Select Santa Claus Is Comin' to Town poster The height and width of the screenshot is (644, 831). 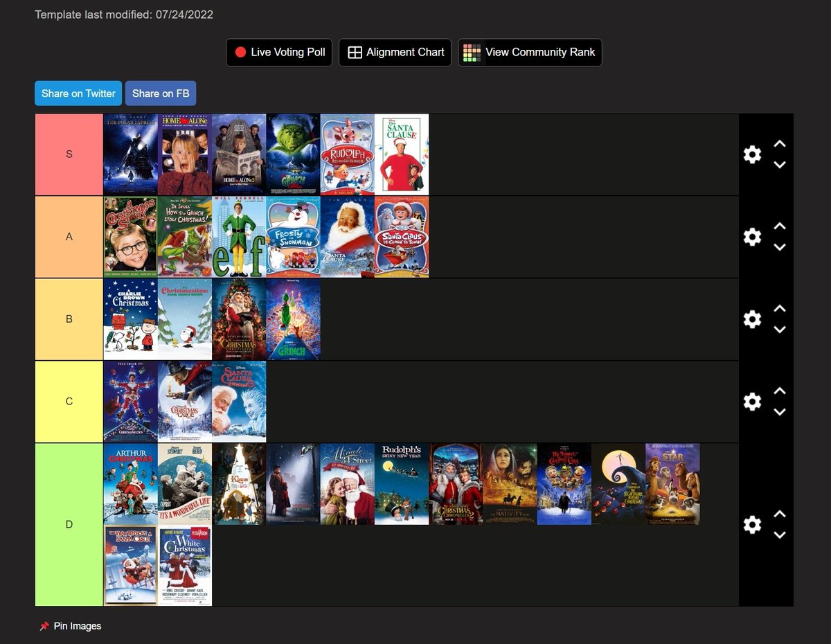[x=402, y=237]
